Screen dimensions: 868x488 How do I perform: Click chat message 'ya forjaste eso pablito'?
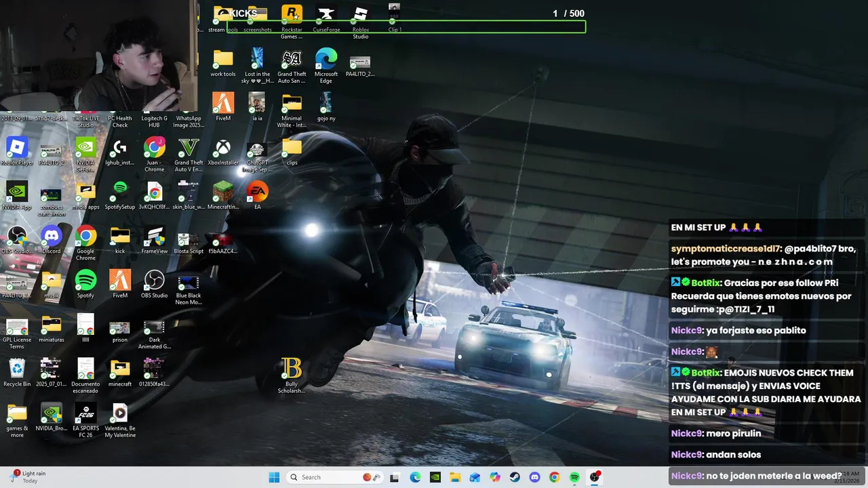[x=756, y=331]
